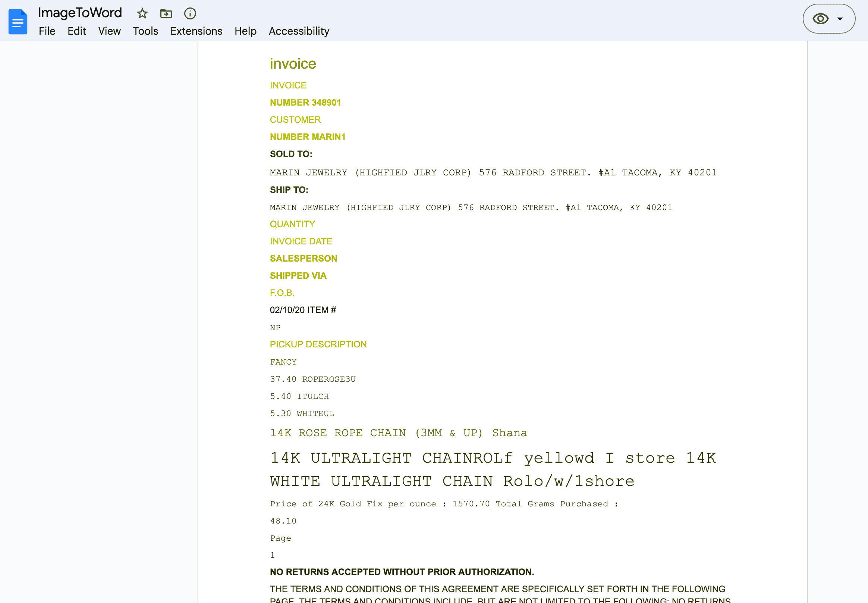
Task: View document status via the info icon
Action: coord(189,13)
